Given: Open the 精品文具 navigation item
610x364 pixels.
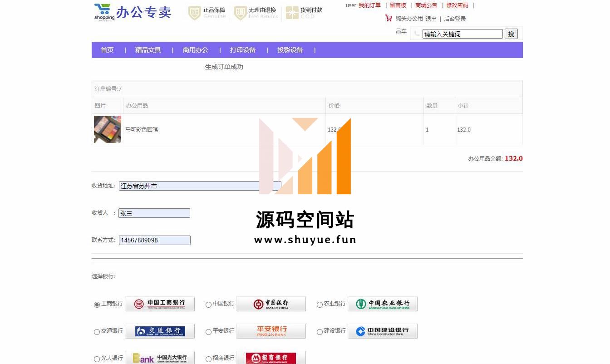Looking at the screenshot, I should [148, 50].
